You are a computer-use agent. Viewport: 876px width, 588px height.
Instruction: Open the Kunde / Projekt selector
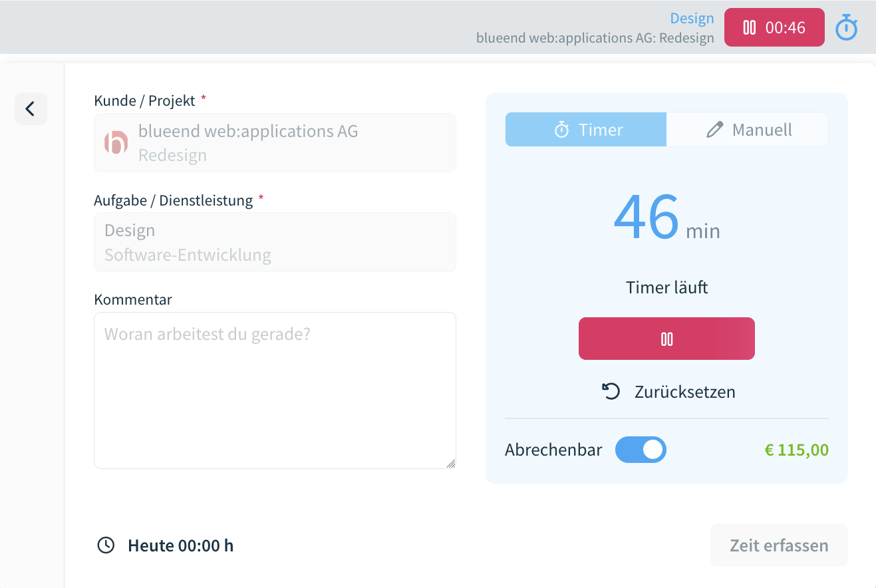pos(275,142)
